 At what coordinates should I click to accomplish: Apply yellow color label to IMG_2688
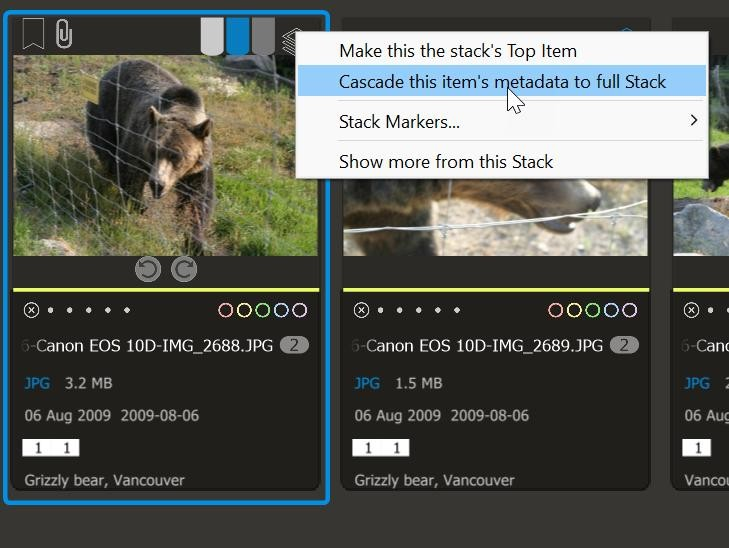244,310
